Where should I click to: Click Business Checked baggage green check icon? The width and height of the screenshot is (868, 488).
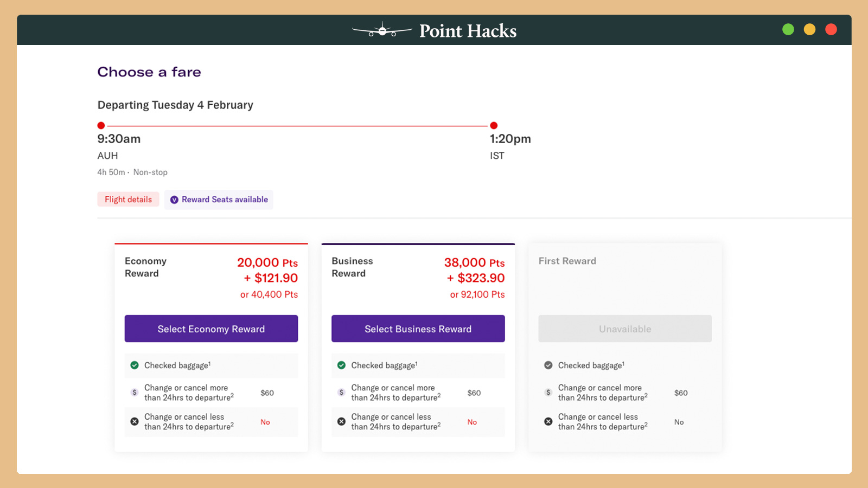click(x=341, y=365)
